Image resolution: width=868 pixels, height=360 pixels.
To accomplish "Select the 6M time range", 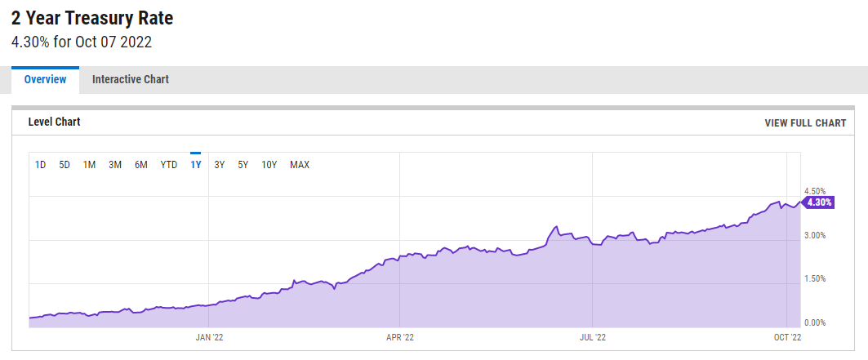I will click(x=141, y=165).
